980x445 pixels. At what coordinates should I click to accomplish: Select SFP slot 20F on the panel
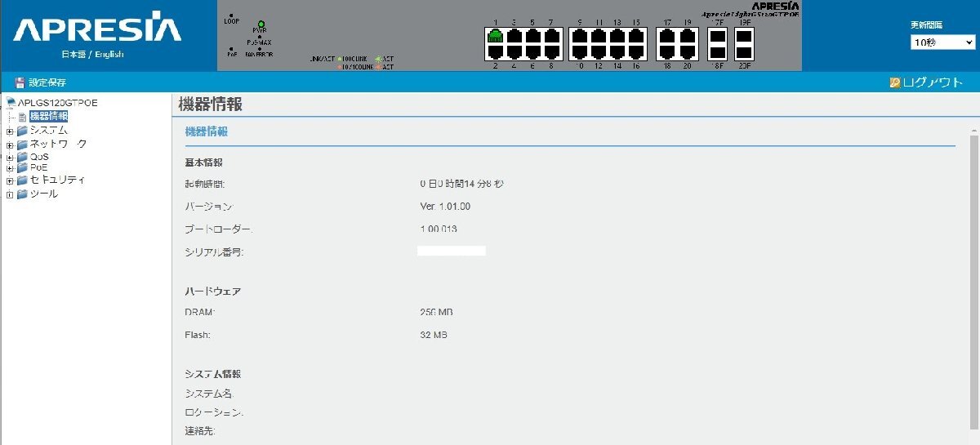(744, 51)
